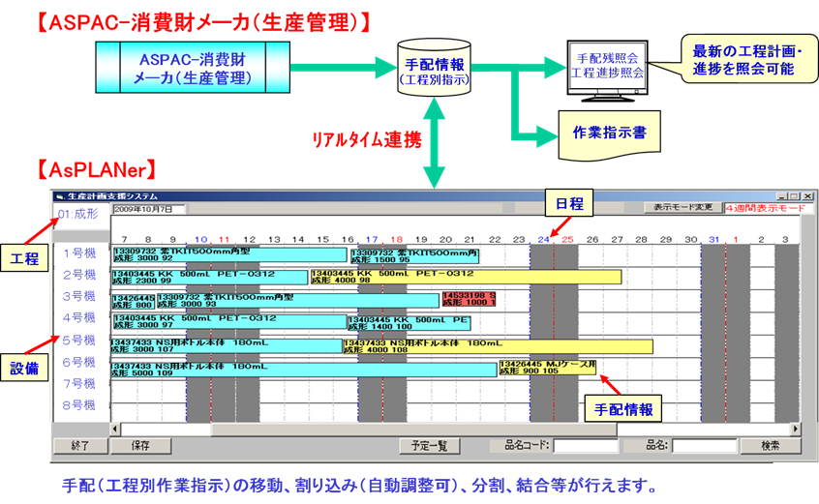Close the 生産計画支援システム window
819x504 pixels.
tap(808, 196)
